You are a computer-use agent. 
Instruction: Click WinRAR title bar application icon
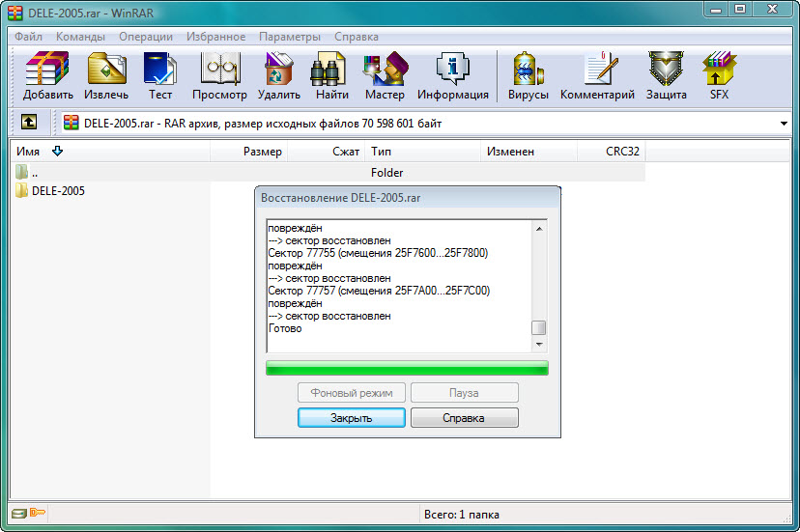15,13
